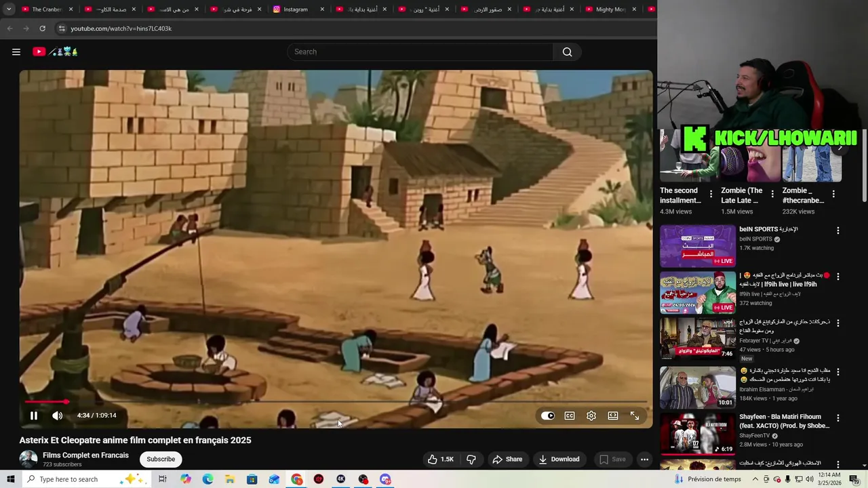Open 'Prévision de temps' weather widget
Image resolution: width=868 pixels, height=488 pixels.
click(x=708, y=479)
